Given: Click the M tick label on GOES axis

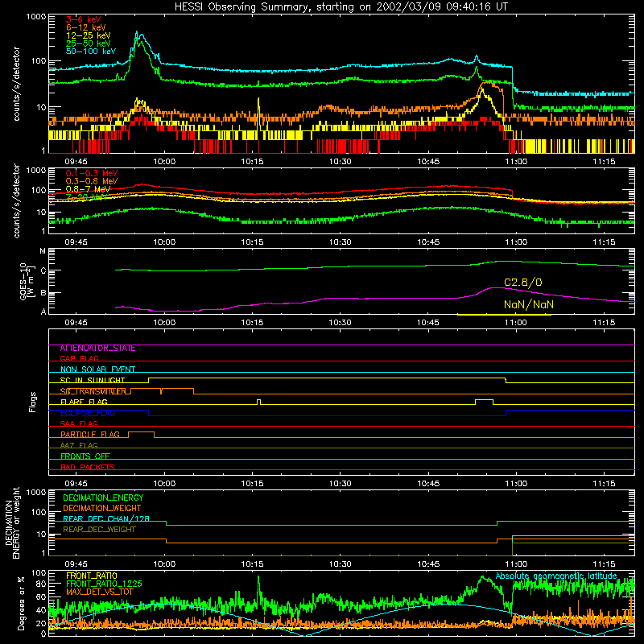Looking at the screenshot, I should pos(43,251).
